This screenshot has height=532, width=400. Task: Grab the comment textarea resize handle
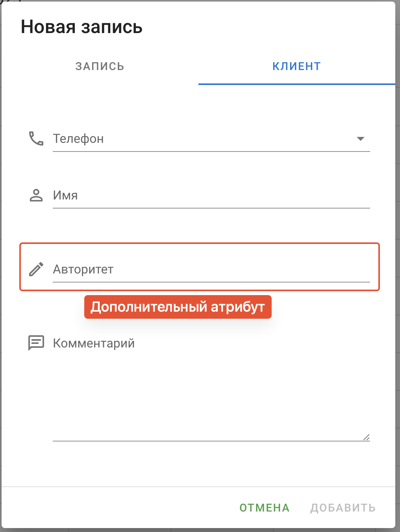pos(367,437)
